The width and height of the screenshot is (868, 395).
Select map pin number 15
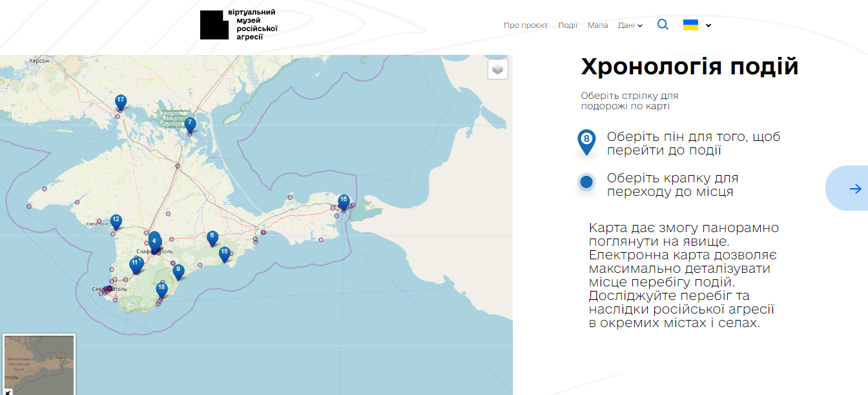(x=224, y=253)
